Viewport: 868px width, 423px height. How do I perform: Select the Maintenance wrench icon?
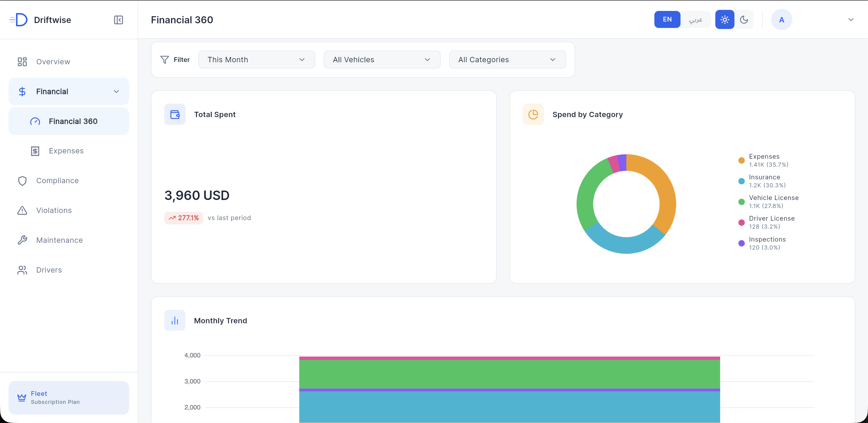point(22,240)
